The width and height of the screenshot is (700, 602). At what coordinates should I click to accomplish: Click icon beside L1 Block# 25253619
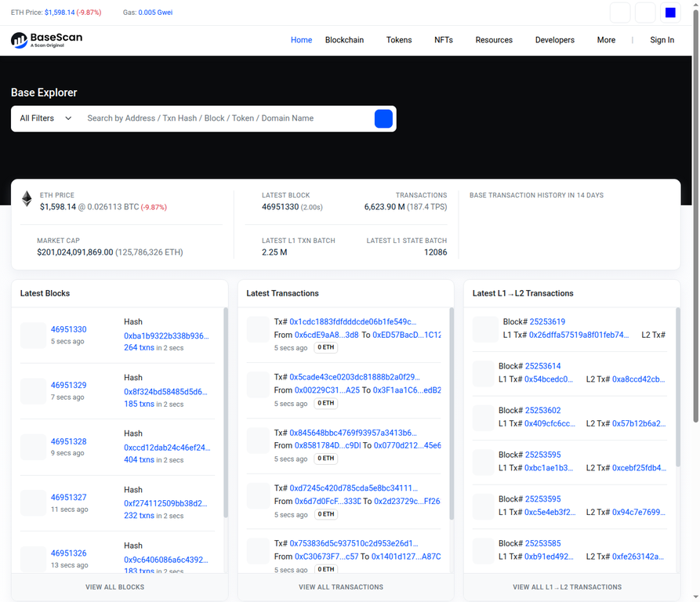click(x=485, y=329)
